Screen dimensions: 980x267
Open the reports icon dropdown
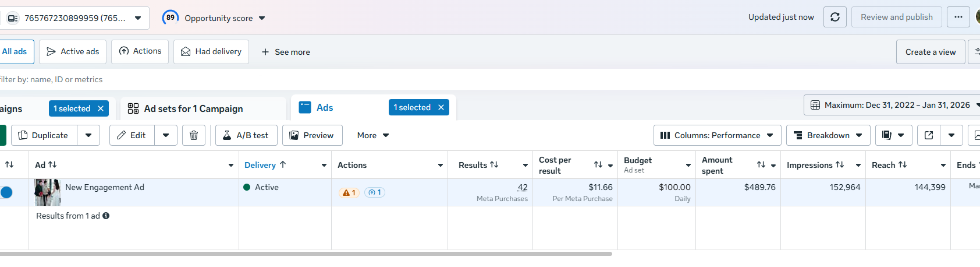click(x=893, y=135)
